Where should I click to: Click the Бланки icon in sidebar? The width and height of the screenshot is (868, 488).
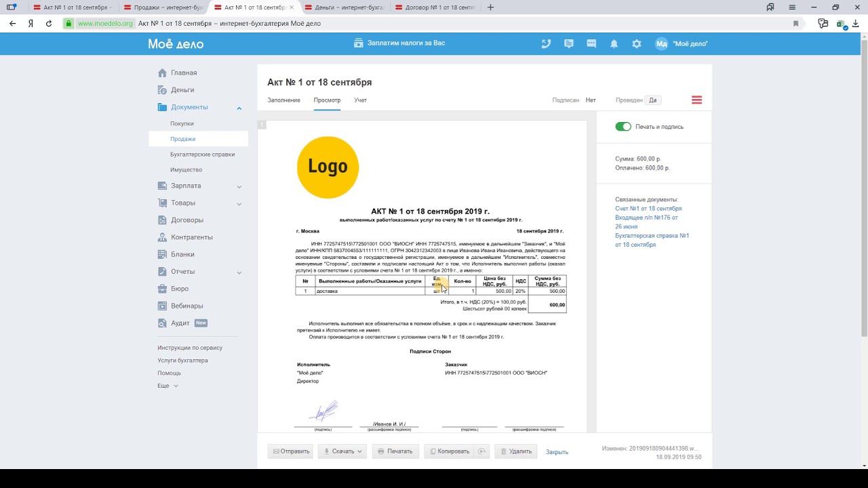(x=162, y=254)
